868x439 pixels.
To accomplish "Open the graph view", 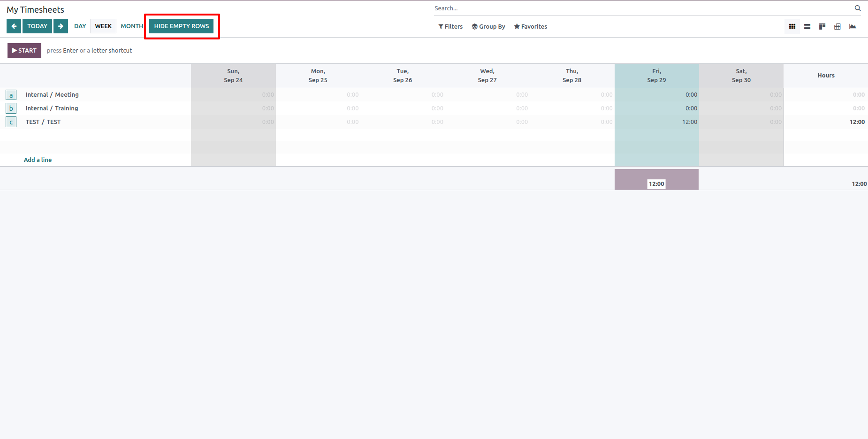I will tap(853, 27).
